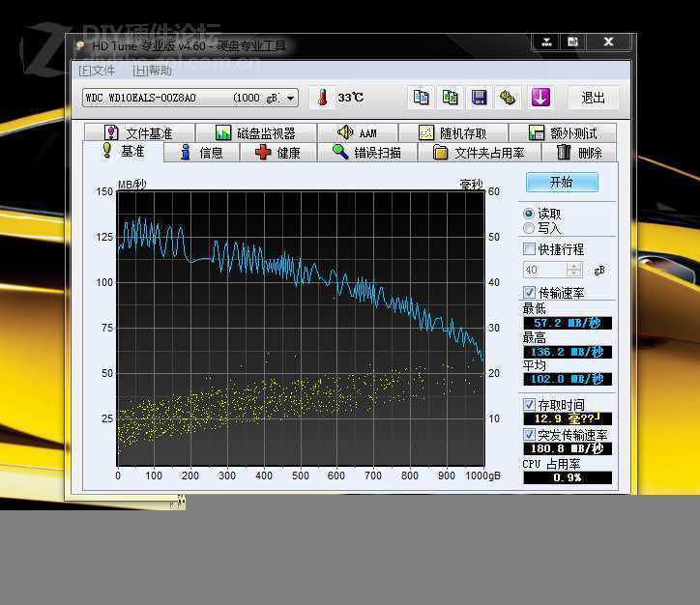Click the copy to clipboard icon
Image resolution: width=700 pixels, height=605 pixels.
coord(421,98)
